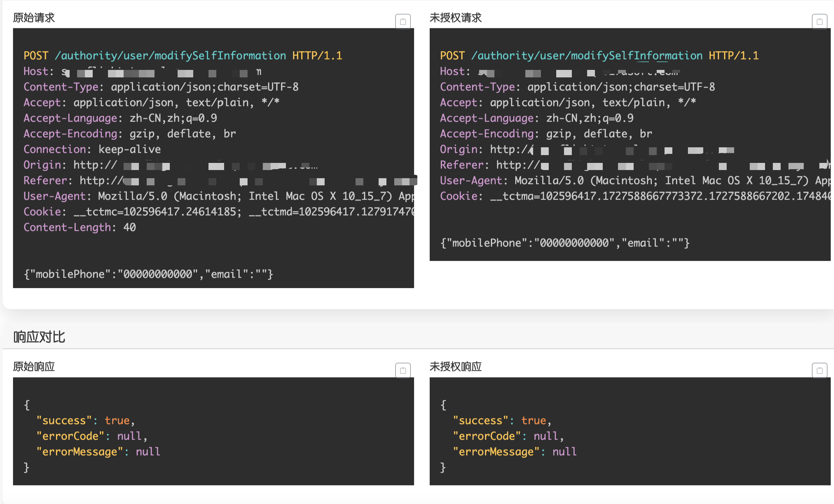834x504 pixels.
Task: Click Content-Length: 40 header line
Action: 80,227
